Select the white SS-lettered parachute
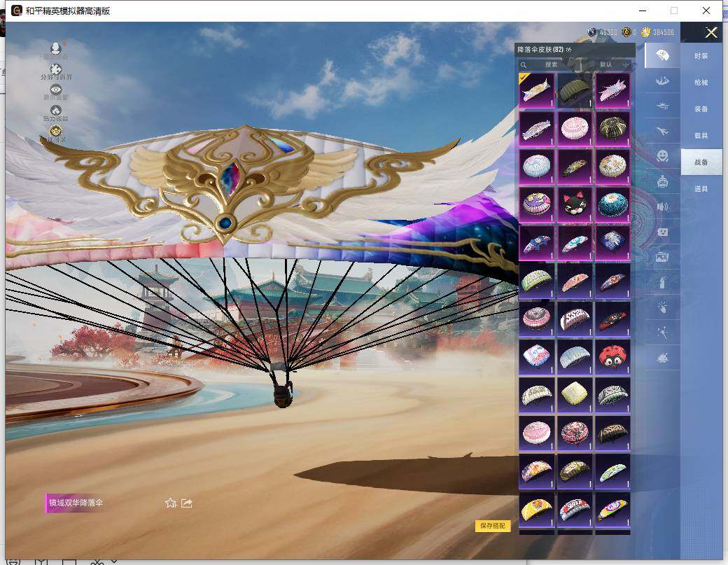Screen dimensions: 728x565 point(575,319)
